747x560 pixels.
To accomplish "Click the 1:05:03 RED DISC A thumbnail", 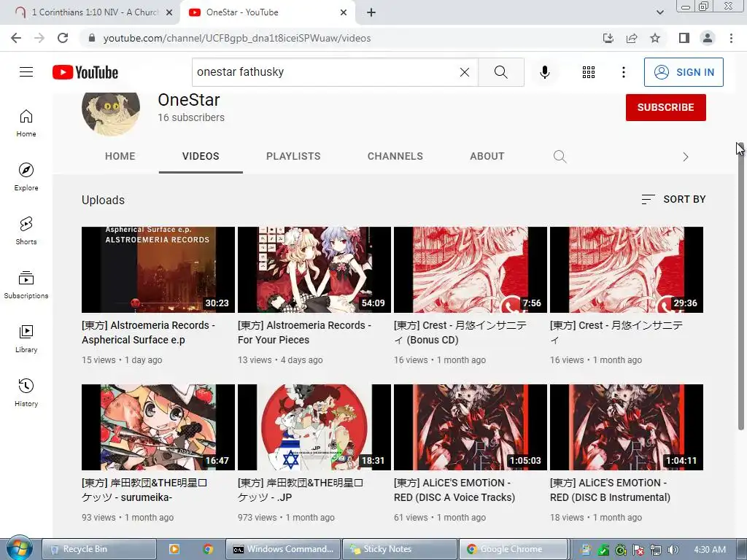I will 471,427.
